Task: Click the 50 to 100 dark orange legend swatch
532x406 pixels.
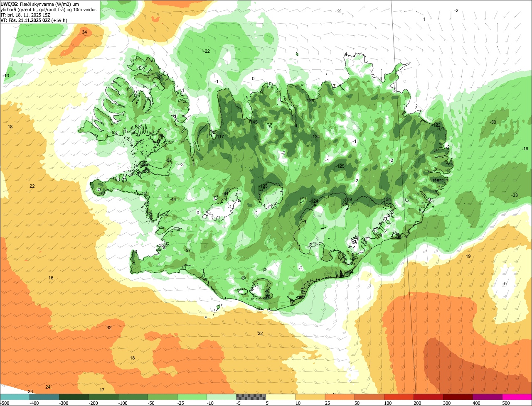Action: click(x=369, y=397)
